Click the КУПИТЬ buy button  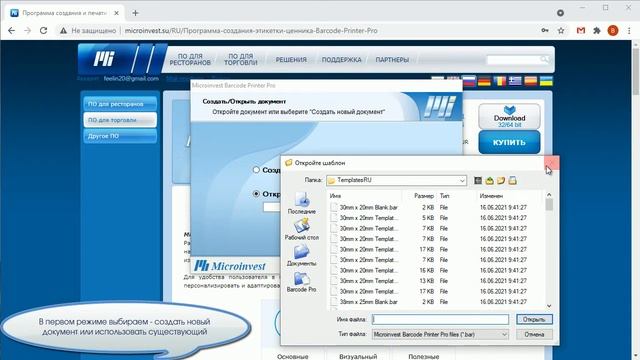[x=509, y=142]
